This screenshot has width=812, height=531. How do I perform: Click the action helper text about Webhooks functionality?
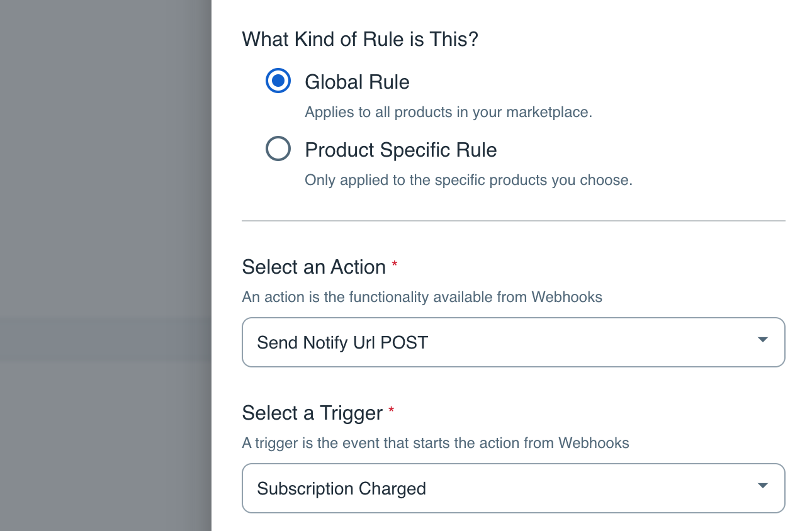[x=422, y=297]
